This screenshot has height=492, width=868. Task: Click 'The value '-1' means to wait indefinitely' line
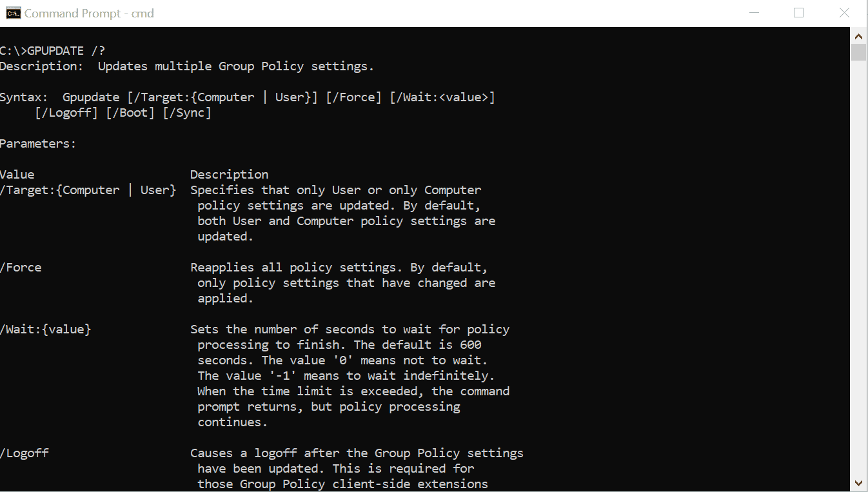click(x=346, y=376)
